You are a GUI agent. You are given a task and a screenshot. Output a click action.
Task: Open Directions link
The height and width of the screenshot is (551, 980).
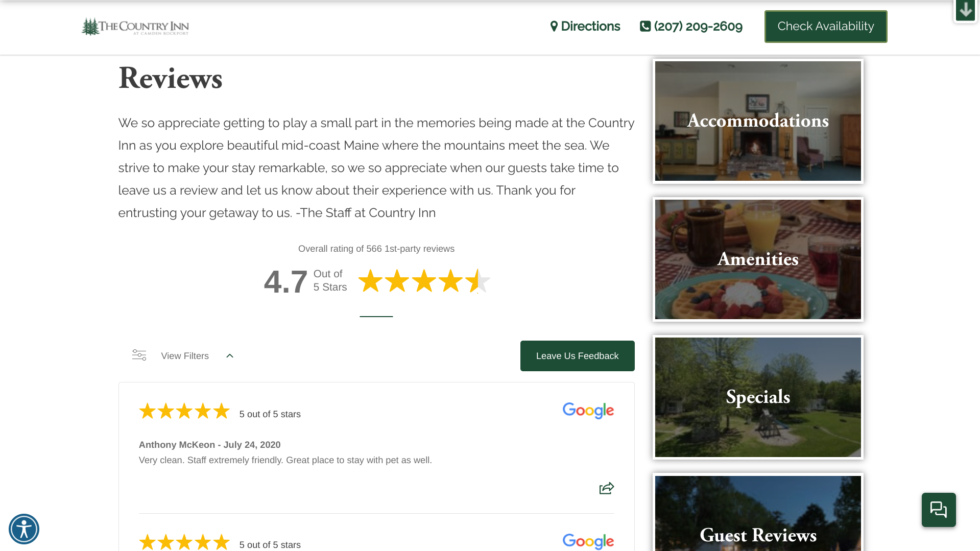point(585,27)
